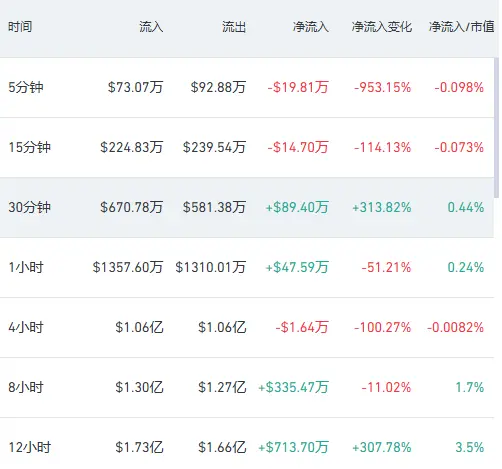The width and height of the screenshot is (502, 469).
Task: Select the highlighted 30分钟 row
Action: 247,207
